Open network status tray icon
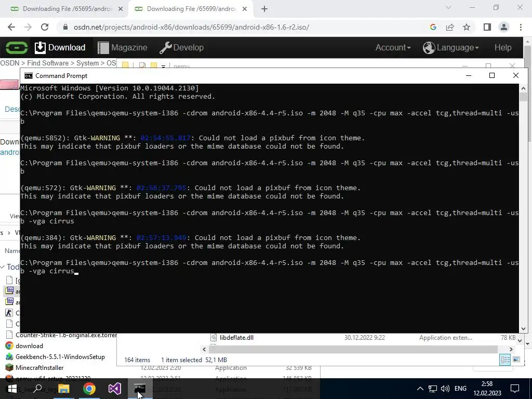 click(x=433, y=389)
